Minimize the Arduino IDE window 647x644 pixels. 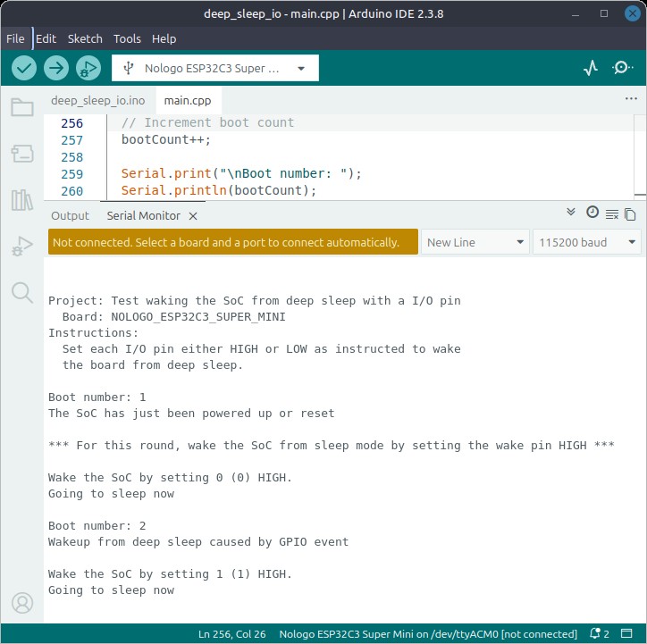[576, 14]
